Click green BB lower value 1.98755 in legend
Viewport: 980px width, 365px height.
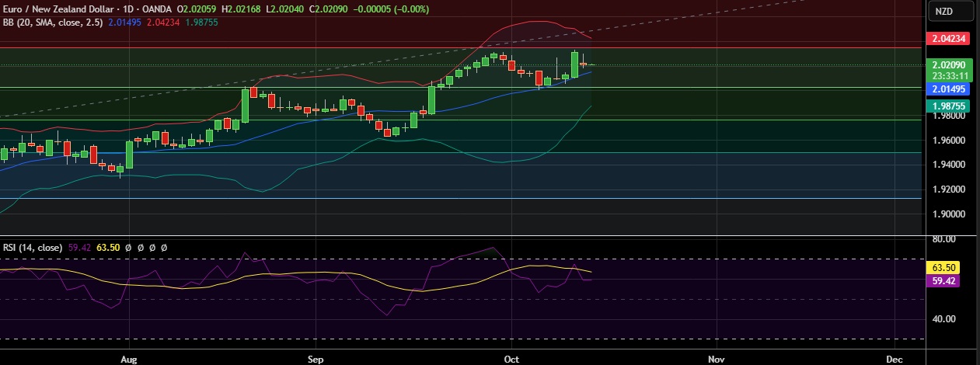click(201, 23)
